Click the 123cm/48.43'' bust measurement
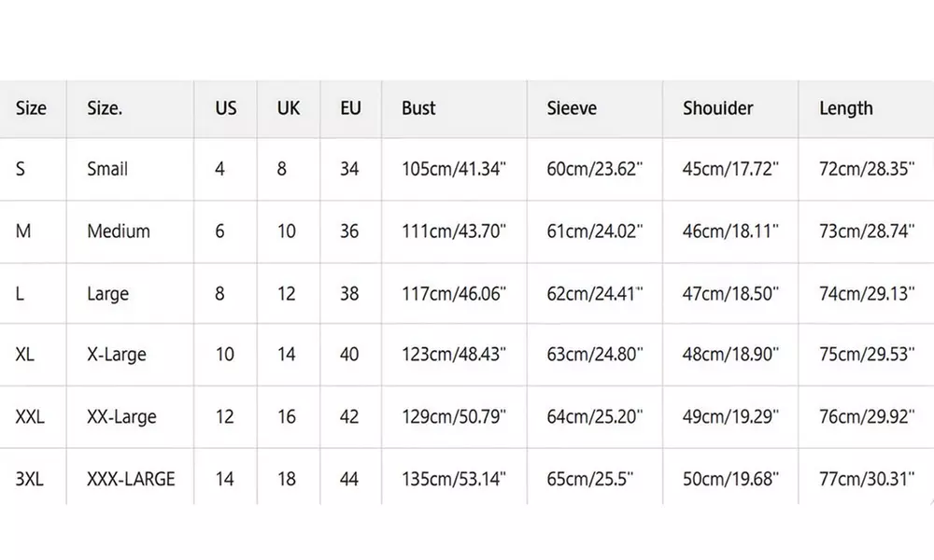This screenshot has width=934, height=560. point(454,355)
